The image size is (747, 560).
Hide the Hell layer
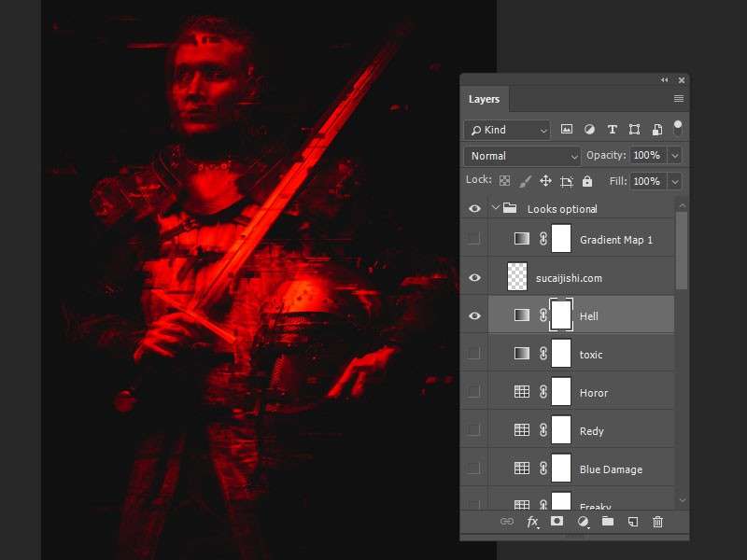point(474,315)
